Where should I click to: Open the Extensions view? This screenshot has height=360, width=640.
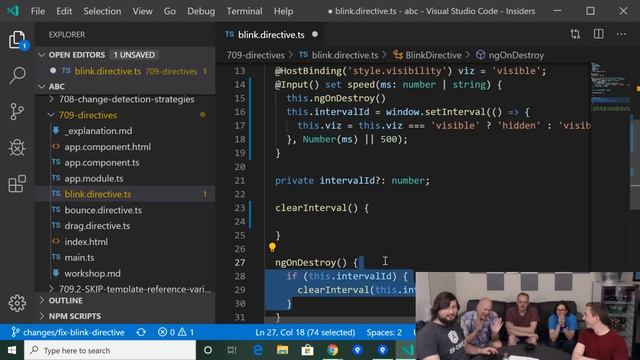coord(17,184)
